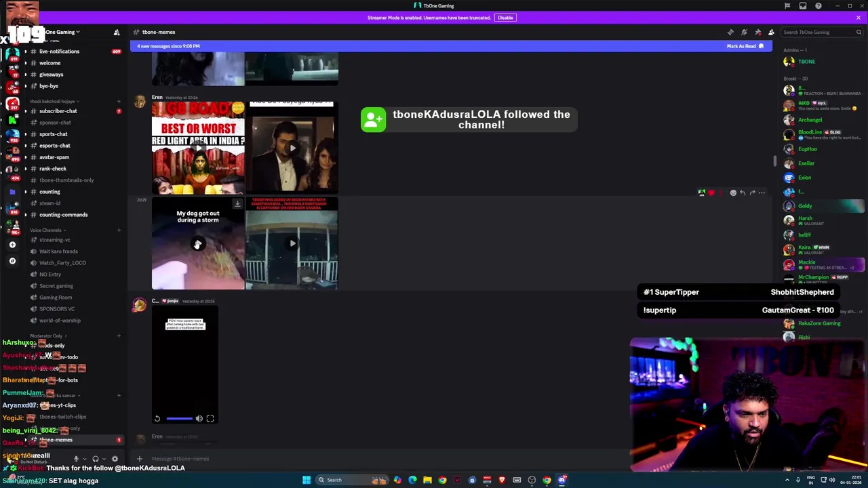
Task: Disable Streamer Mode via Disable button
Action: point(505,18)
